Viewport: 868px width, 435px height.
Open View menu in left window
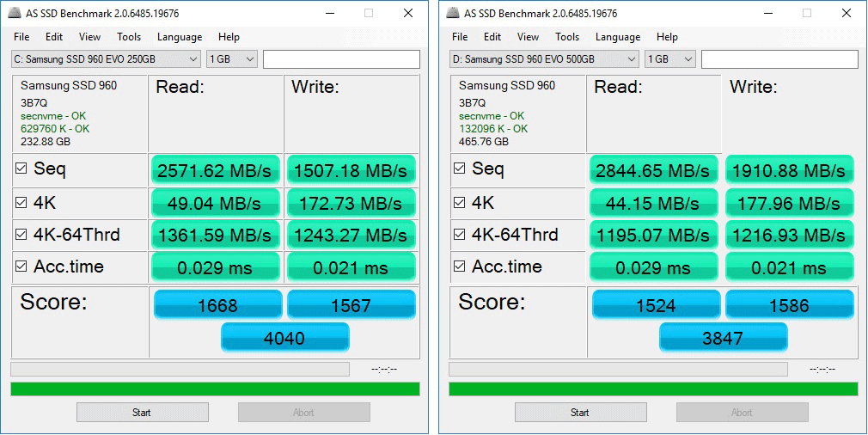click(89, 37)
